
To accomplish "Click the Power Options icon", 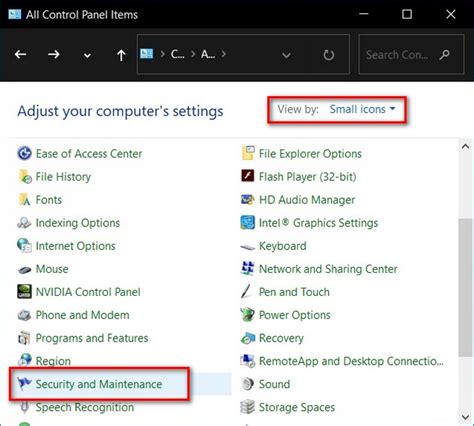I will pos(248,315).
